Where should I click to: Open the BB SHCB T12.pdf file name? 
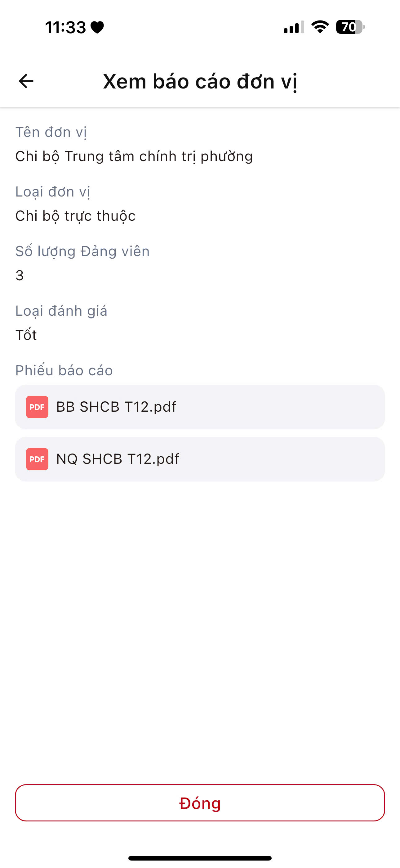(116, 407)
